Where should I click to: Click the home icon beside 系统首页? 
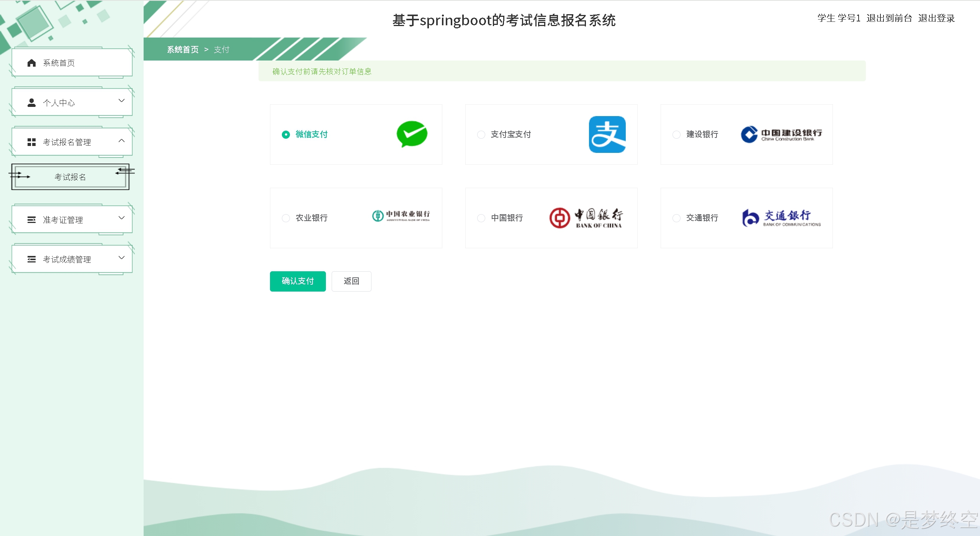[32, 63]
